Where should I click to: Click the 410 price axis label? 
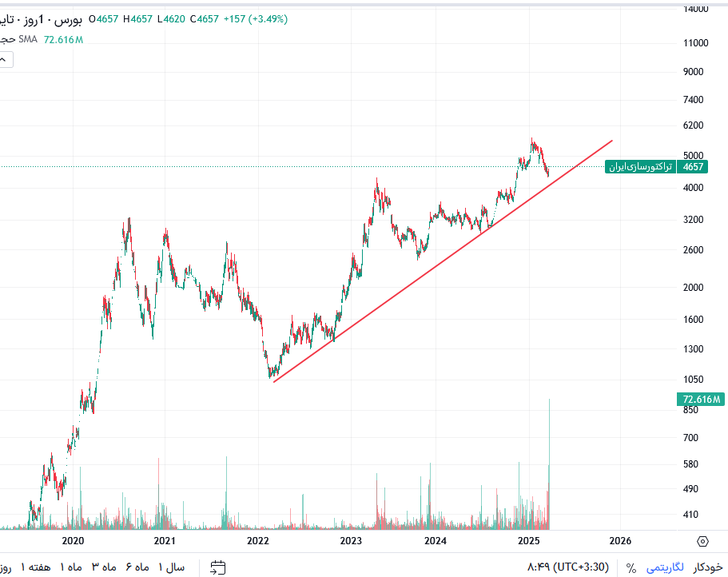(690, 515)
